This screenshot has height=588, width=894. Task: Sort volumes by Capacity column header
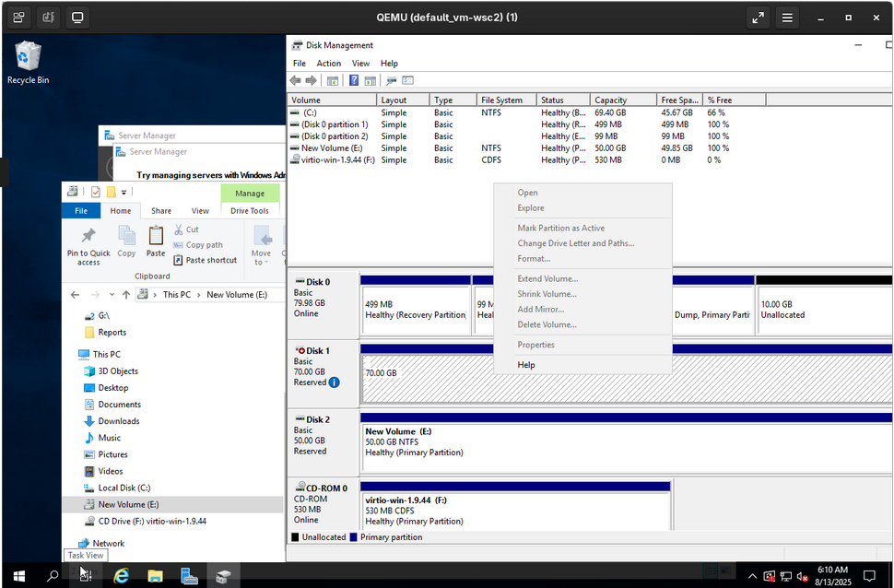coord(610,100)
